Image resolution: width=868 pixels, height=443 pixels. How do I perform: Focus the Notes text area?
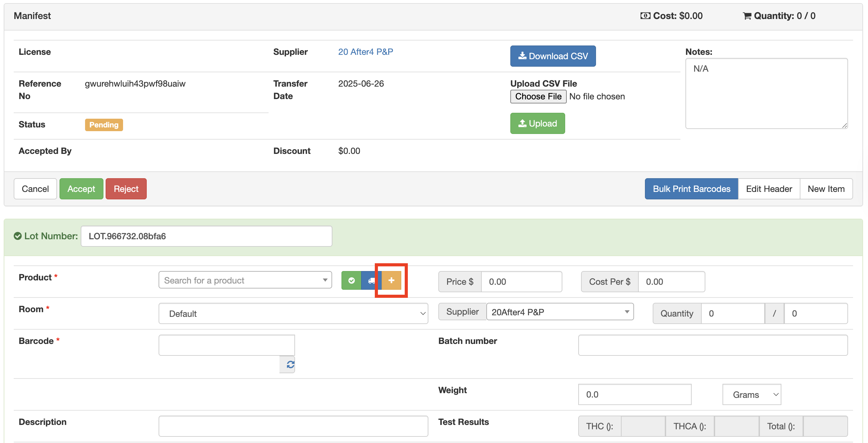tap(766, 93)
